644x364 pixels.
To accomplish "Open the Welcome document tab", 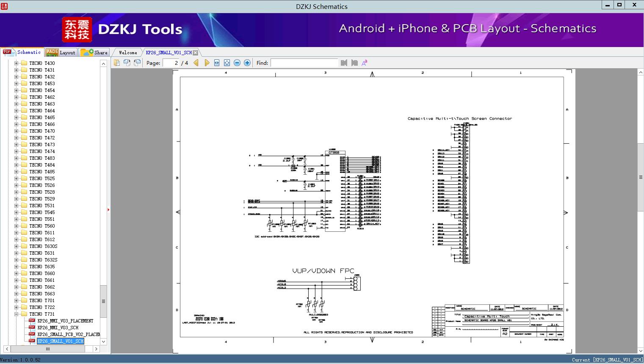I will (x=128, y=53).
